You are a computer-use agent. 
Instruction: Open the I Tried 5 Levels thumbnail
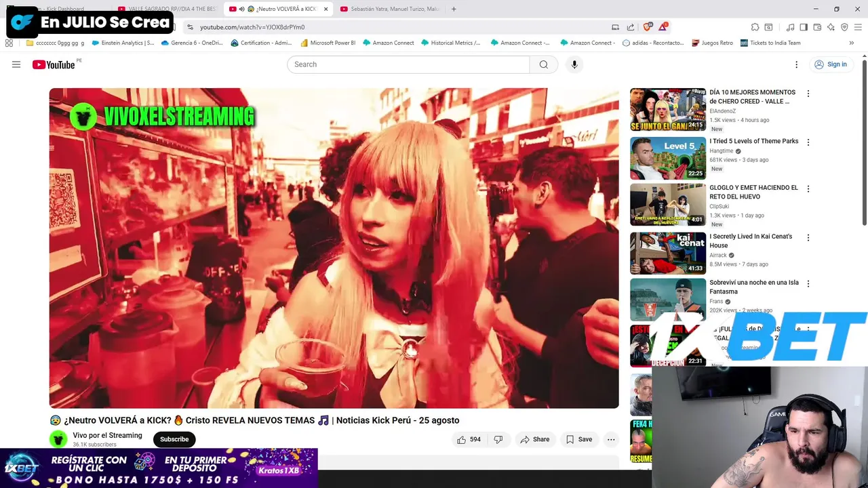pos(668,158)
